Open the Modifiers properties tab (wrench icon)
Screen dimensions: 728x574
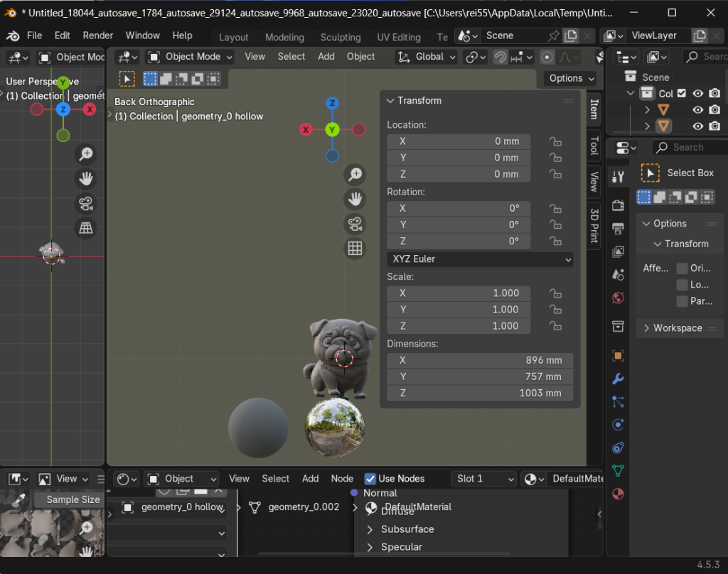tap(618, 379)
